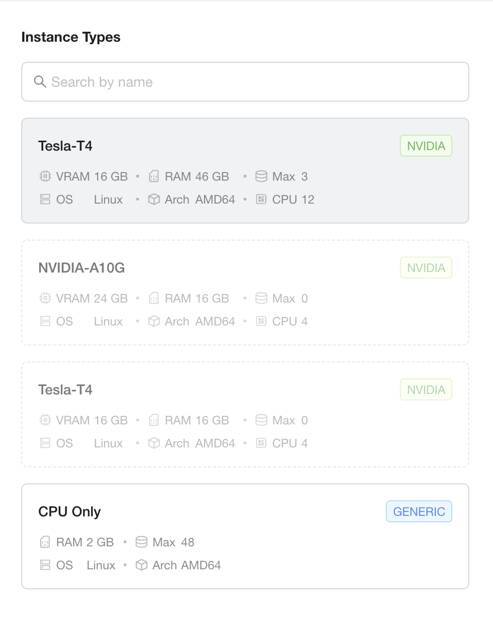Click database icon in disabled Tesla-T4 card

click(x=261, y=420)
